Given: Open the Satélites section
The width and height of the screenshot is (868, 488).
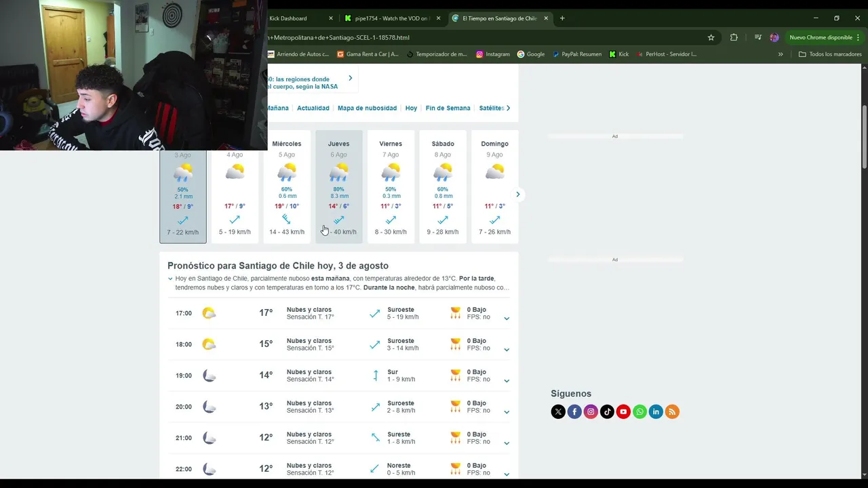Looking at the screenshot, I should tap(492, 108).
